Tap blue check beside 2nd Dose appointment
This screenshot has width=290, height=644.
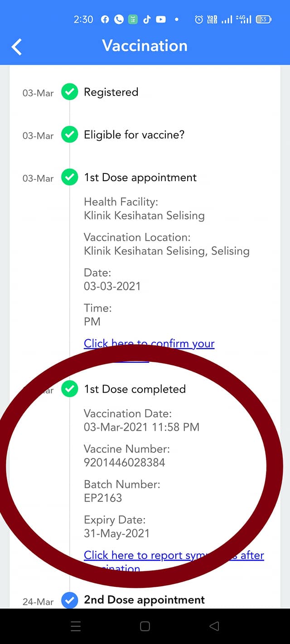69,601
